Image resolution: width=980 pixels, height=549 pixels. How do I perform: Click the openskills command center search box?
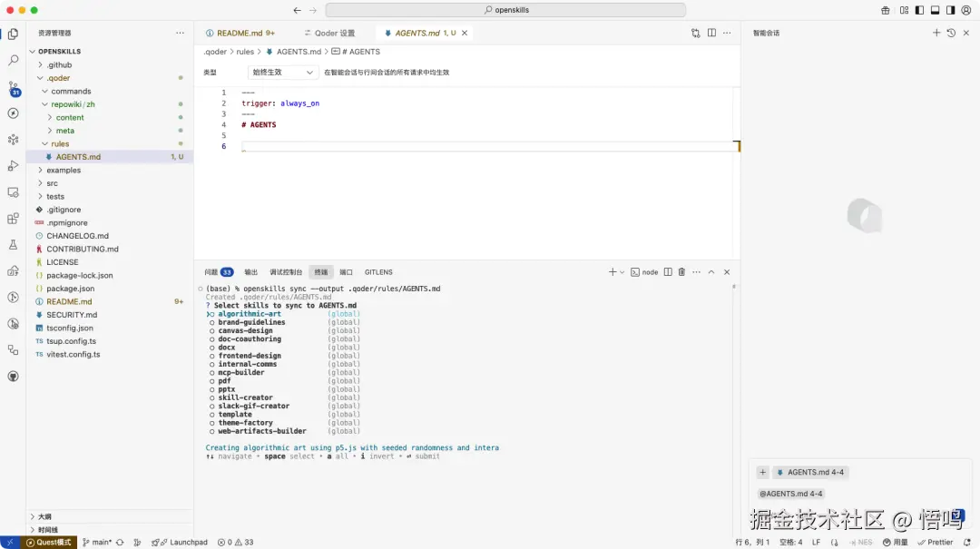[x=505, y=10]
